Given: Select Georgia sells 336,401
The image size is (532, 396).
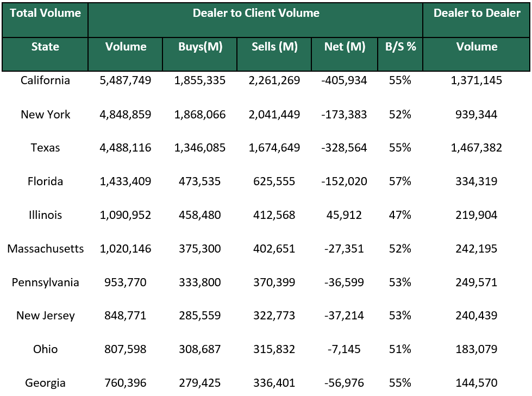Looking at the screenshot, I should click(274, 383).
